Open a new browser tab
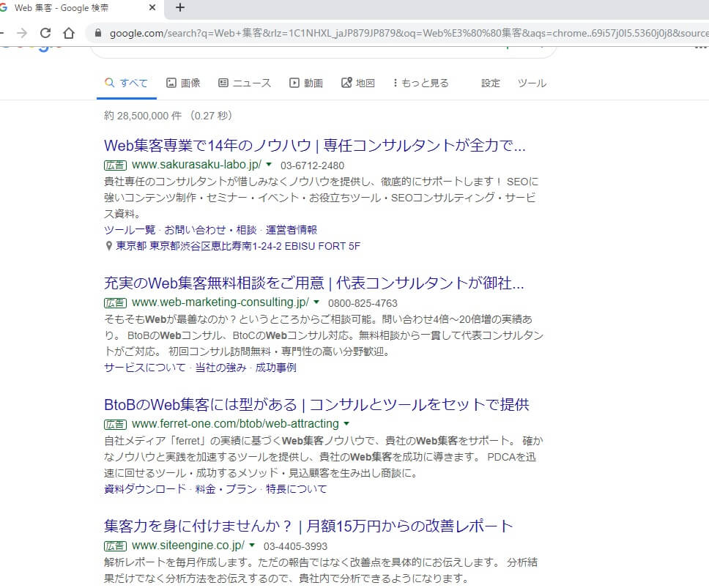The height and width of the screenshot is (588, 709). (x=180, y=7)
